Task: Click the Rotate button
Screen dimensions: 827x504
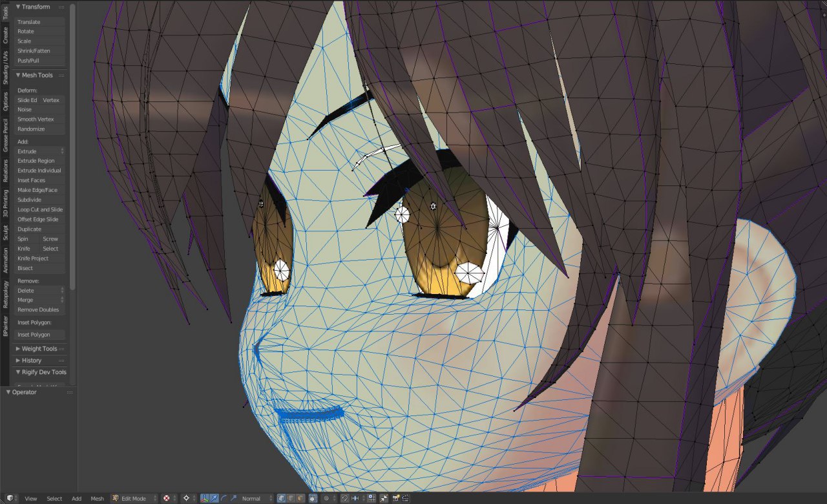Action: 40,31
